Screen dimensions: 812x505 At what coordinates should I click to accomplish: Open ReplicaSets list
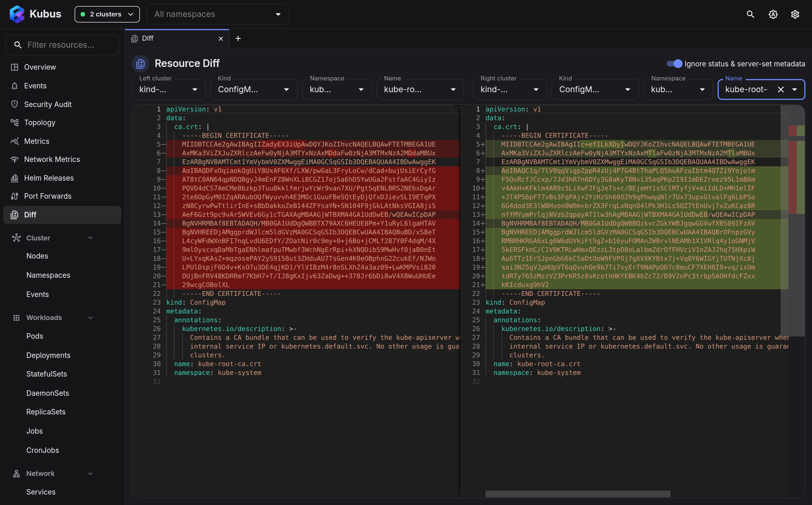(x=46, y=412)
